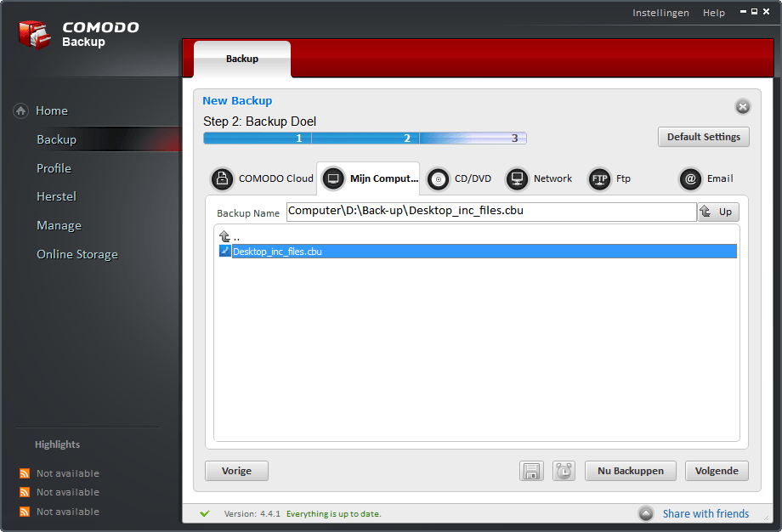
Task: Click third Not available RSS feed icon
Action: click(25, 512)
